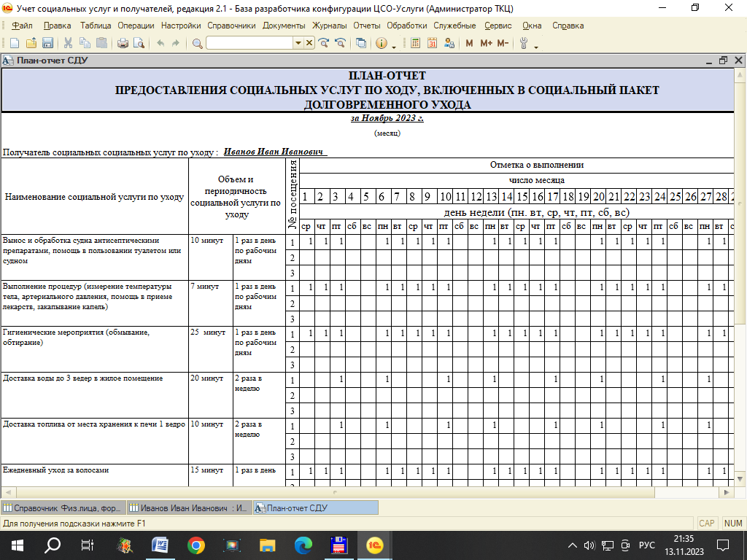Expand the dropdown arrow beside Help icon
This screenshot has width=747, height=560.
pos(394,45)
